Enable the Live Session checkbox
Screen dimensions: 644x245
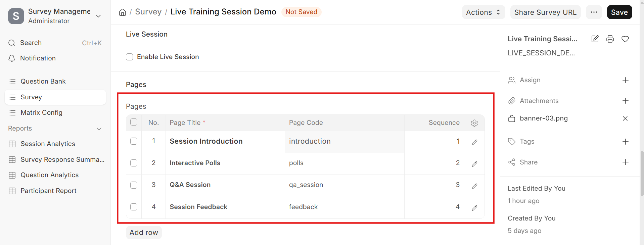tap(129, 57)
